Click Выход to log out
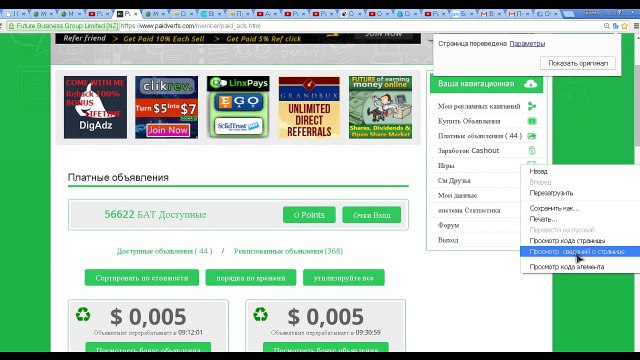 448,240
